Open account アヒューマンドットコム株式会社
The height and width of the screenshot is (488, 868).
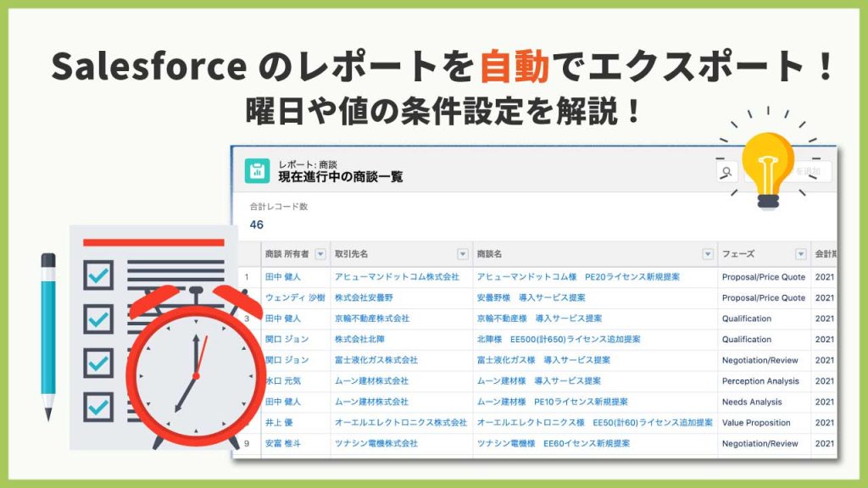[397, 277]
